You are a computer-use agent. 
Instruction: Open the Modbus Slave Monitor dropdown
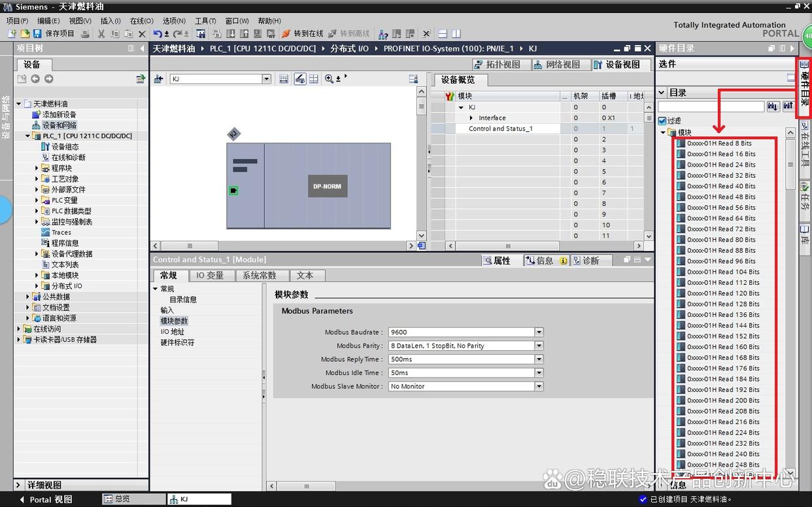click(539, 386)
